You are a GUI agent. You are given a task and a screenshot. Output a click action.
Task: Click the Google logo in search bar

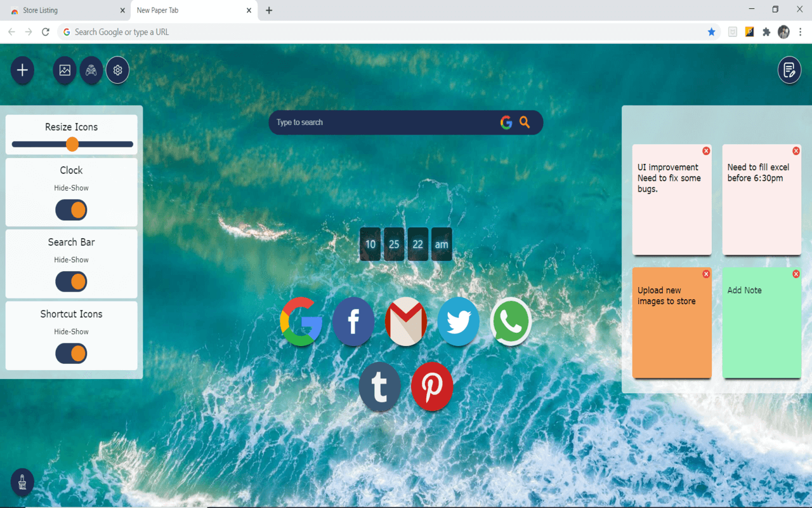coord(506,123)
